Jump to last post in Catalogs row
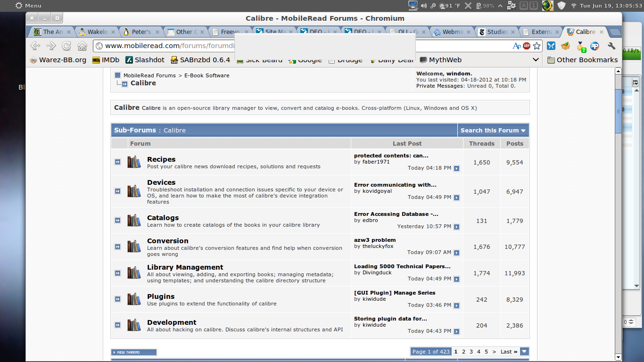This screenshot has width=644, height=362. (x=456, y=227)
